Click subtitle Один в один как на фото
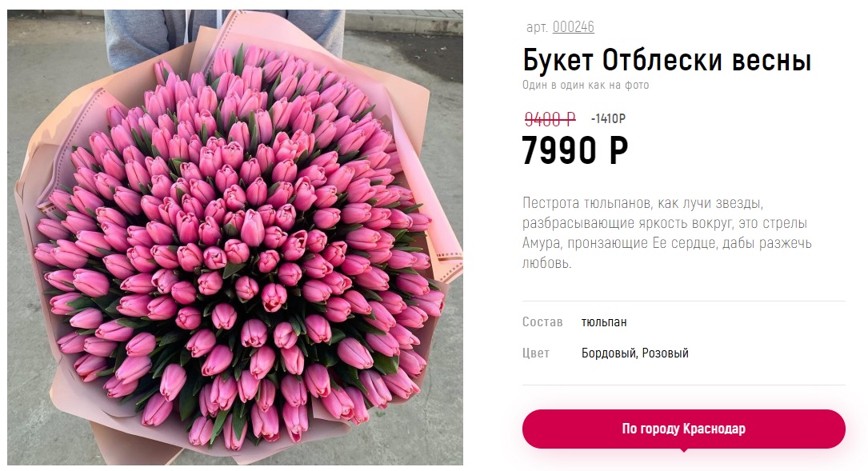This screenshot has height=471, width=868. tap(586, 86)
